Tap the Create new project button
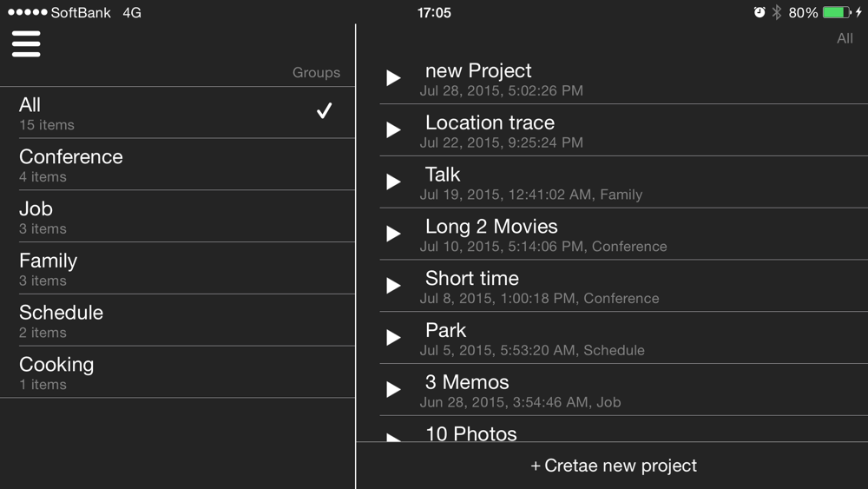 pyautogui.click(x=613, y=466)
